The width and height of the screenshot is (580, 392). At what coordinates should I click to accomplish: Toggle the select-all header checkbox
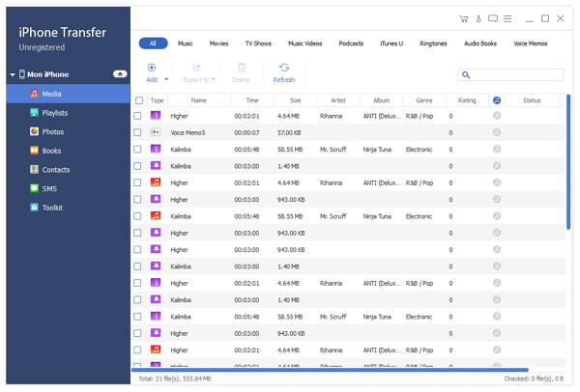[x=139, y=100]
